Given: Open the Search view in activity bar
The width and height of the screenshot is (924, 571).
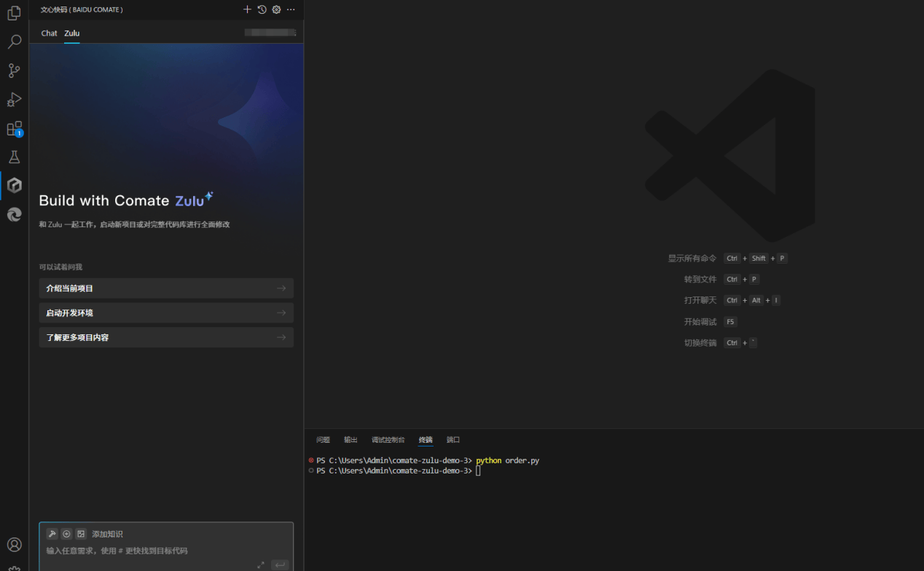Looking at the screenshot, I should point(14,42).
